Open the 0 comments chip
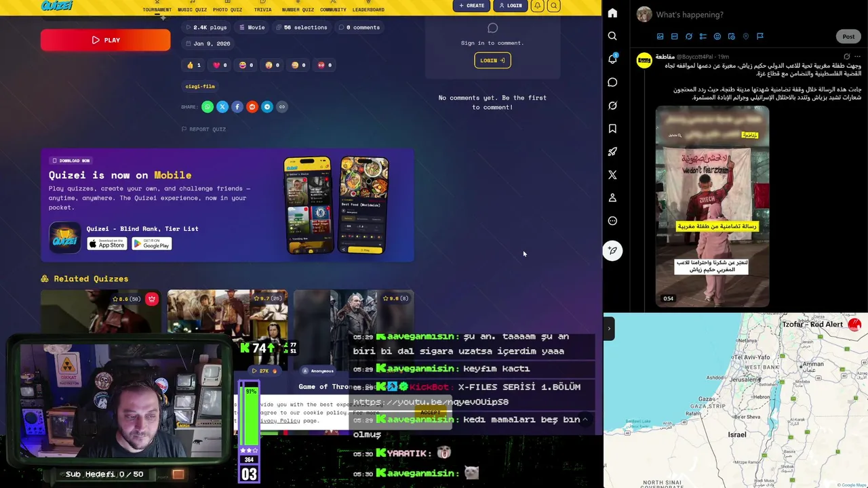 (x=358, y=27)
